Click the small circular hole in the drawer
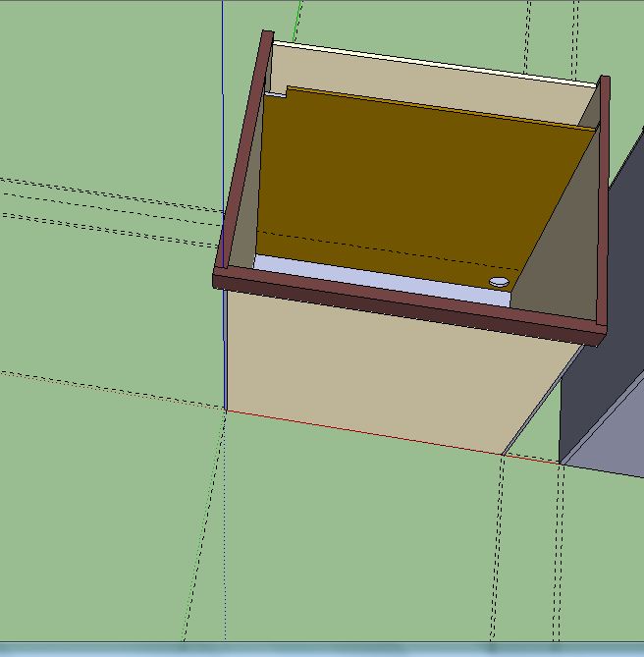The height and width of the screenshot is (657, 644). [x=499, y=282]
